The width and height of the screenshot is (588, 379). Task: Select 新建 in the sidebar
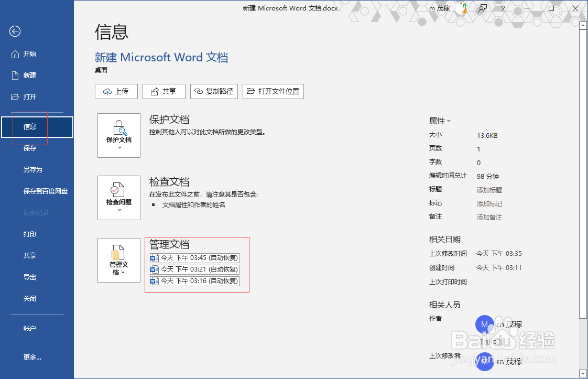37,75
